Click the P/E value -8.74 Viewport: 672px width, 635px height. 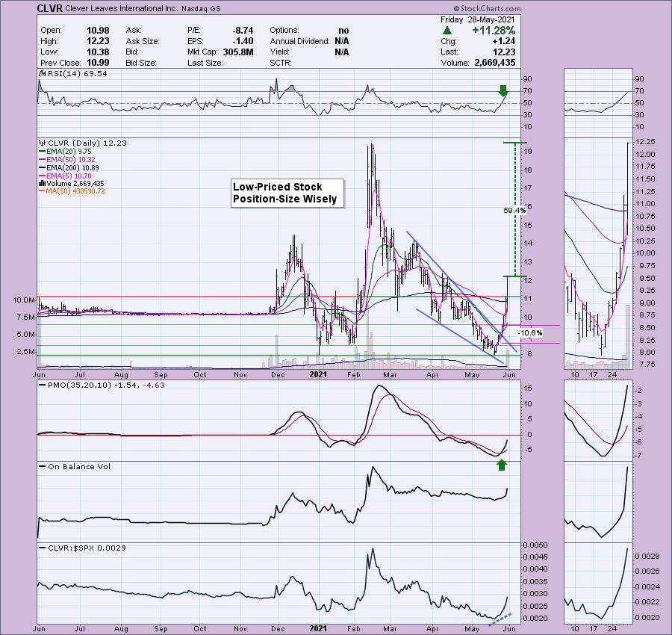click(243, 31)
